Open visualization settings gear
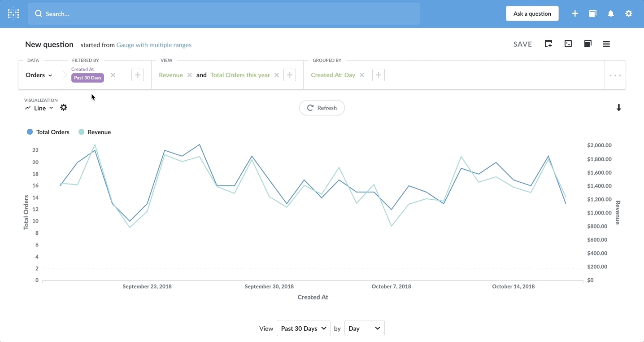The height and width of the screenshot is (342, 644). (x=64, y=108)
